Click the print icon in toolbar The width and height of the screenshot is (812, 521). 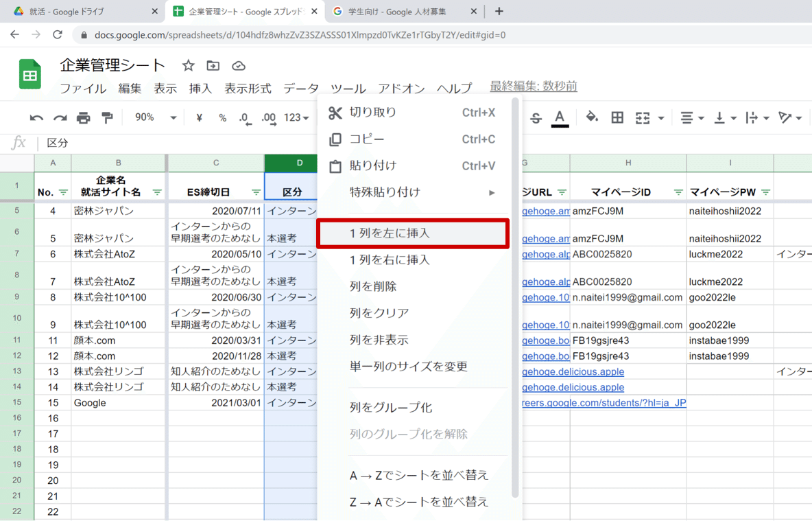[x=84, y=118]
